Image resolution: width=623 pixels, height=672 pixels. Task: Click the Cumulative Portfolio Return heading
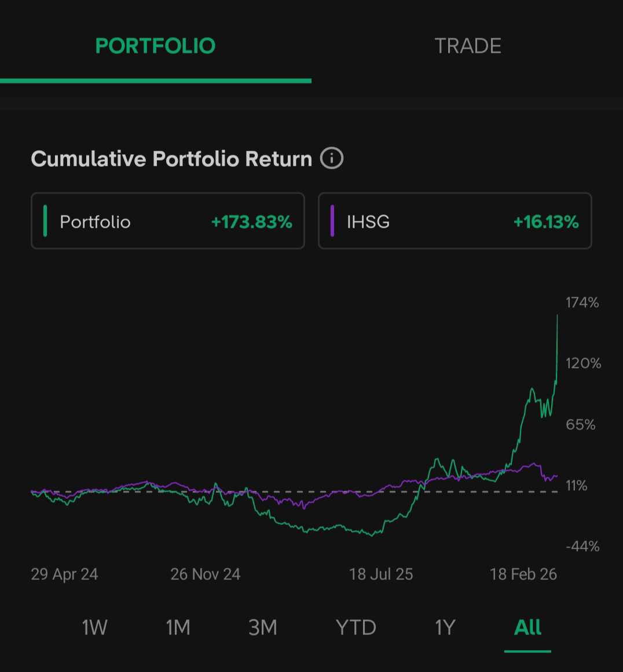click(x=171, y=159)
